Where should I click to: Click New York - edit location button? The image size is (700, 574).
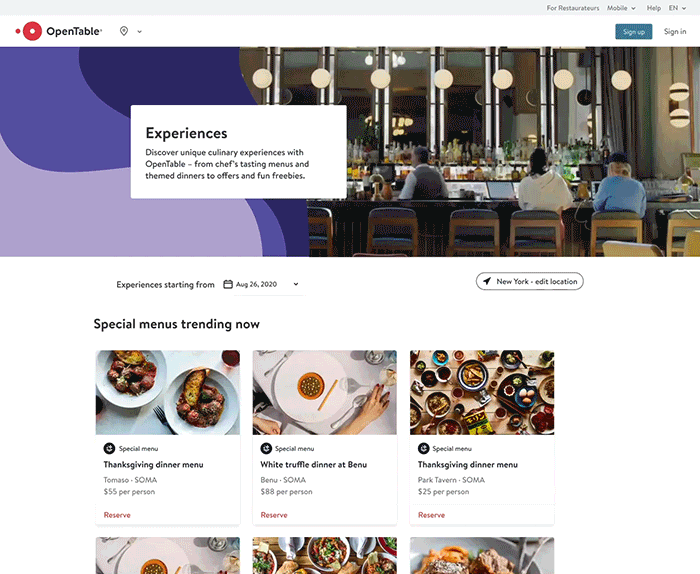click(x=529, y=281)
